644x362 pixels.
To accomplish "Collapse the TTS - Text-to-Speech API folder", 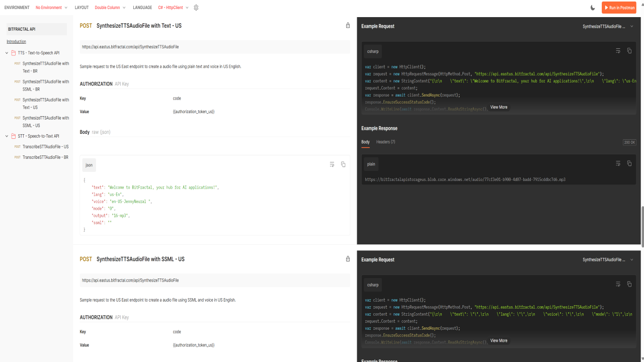I will (7, 53).
